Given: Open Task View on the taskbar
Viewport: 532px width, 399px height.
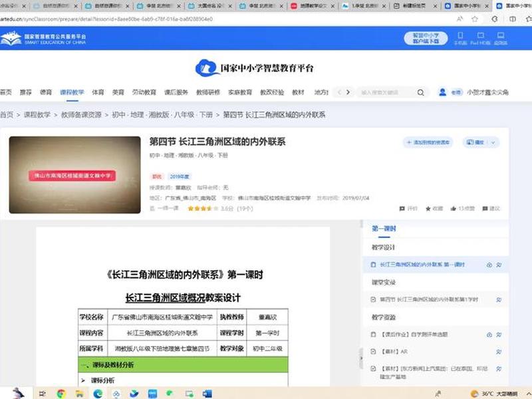Looking at the screenshot, I should coord(43,394).
